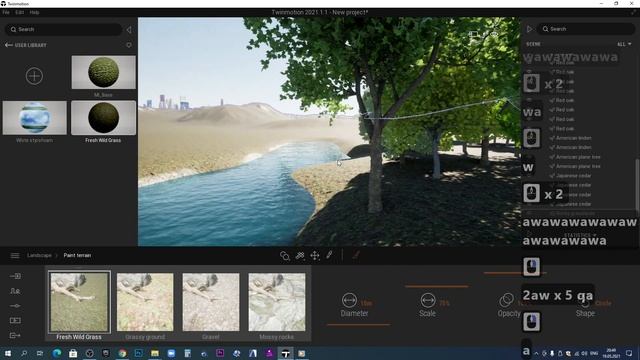This screenshot has height=360, width=640.
Task: Select the sculpt terrain tool icon
Action: [285, 256]
